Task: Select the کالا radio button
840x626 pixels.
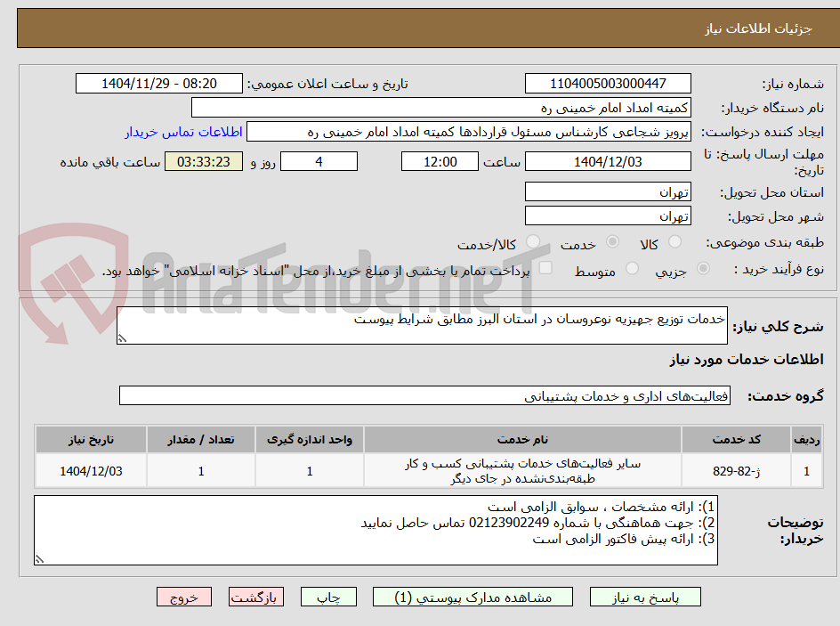Action: pyautogui.click(x=675, y=241)
